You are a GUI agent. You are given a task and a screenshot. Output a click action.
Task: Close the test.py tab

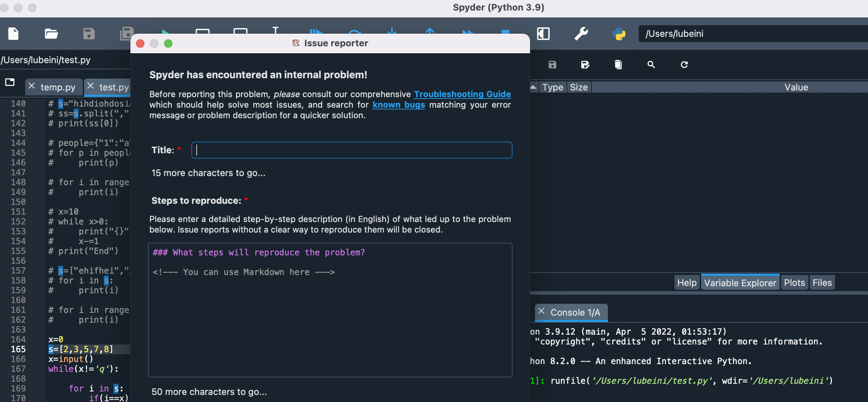[90, 86]
